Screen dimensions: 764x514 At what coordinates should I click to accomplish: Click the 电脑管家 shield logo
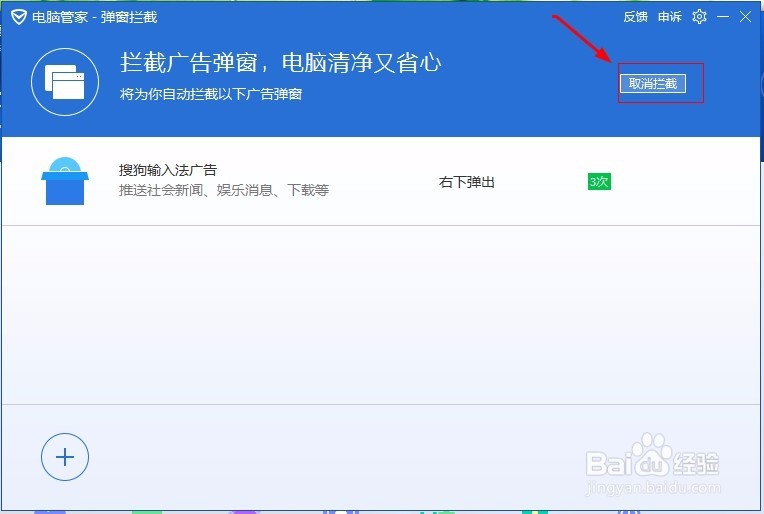point(19,17)
